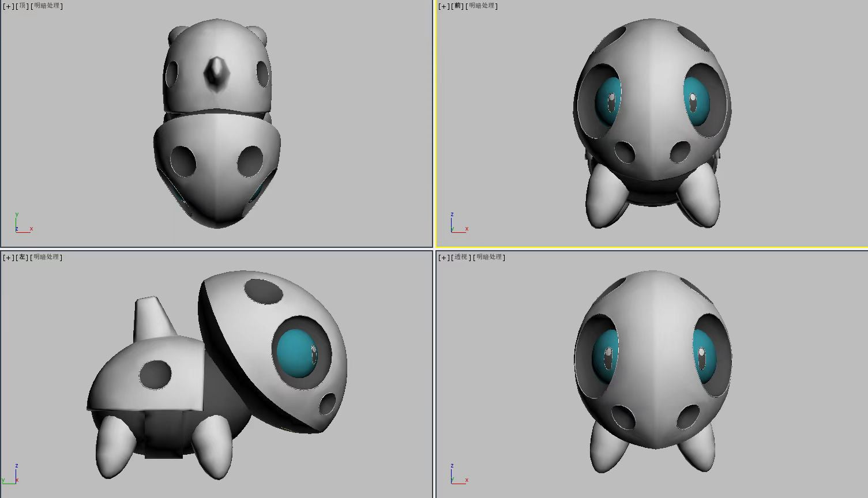
Task: Click the 前 view label in top-right viewport
Action: 458,6
